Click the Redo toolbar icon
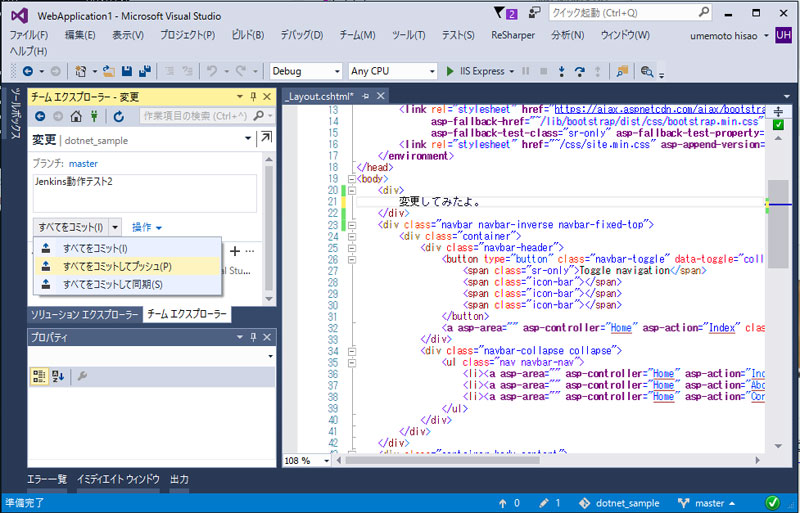This screenshot has height=513, width=800. click(x=240, y=71)
